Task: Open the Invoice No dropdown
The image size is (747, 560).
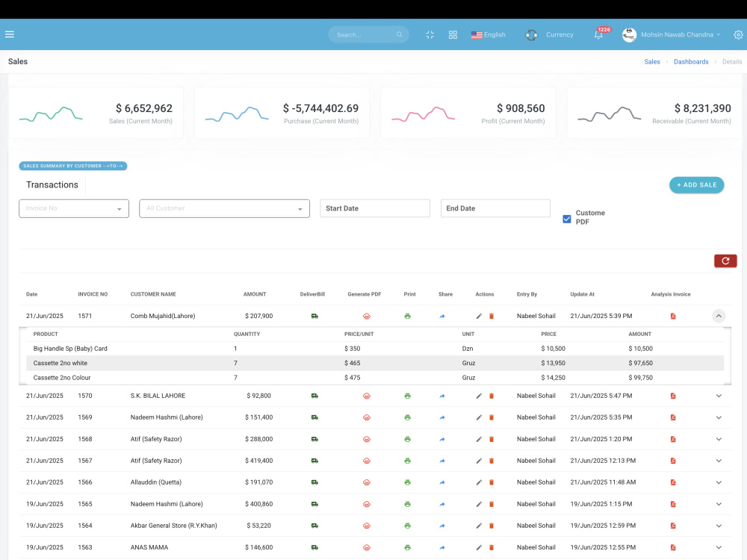Action: 74,208
